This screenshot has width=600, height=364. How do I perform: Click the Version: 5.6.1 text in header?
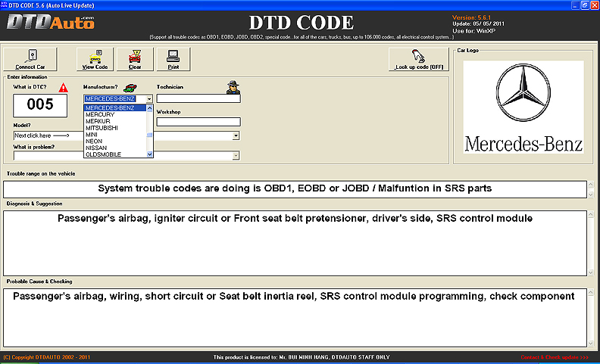click(471, 17)
